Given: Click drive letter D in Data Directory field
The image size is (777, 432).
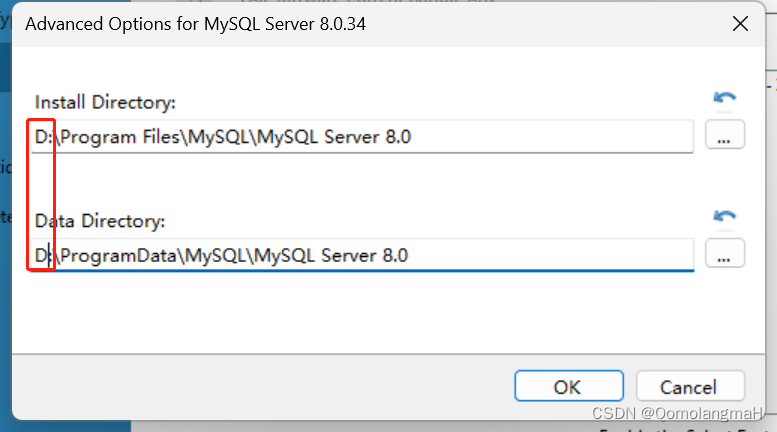Looking at the screenshot, I should click(41, 256).
